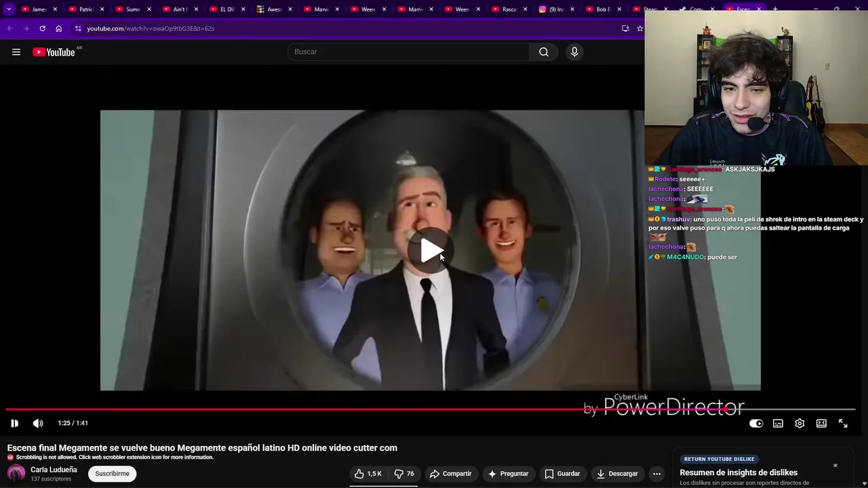The width and height of the screenshot is (868, 488).
Task: Click the search magnifier button
Action: 544,52
